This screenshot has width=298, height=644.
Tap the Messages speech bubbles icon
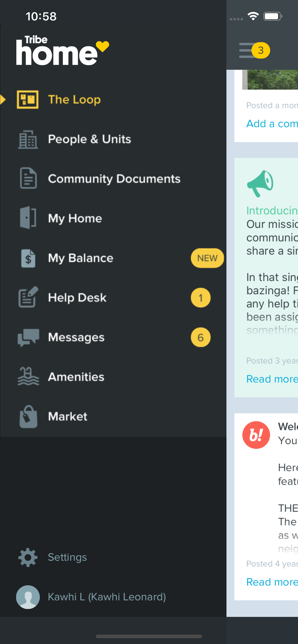pos(28,337)
